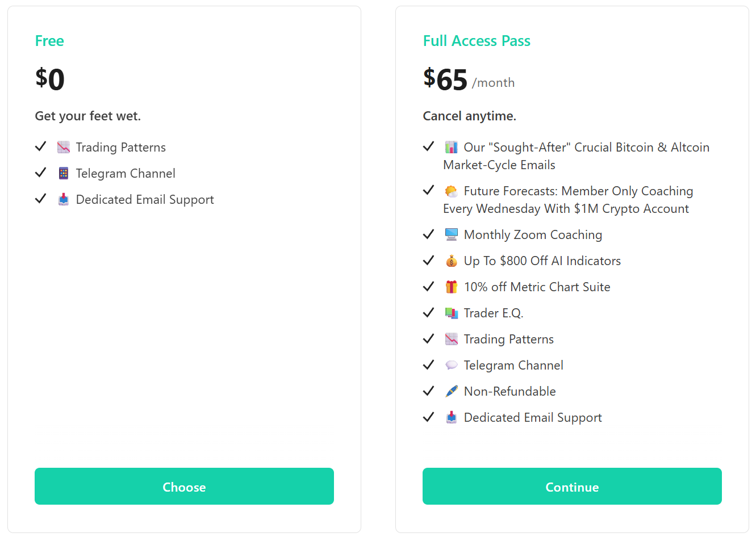
Task: Click the books icon beside Trader E.Q.
Action: click(x=452, y=313)
